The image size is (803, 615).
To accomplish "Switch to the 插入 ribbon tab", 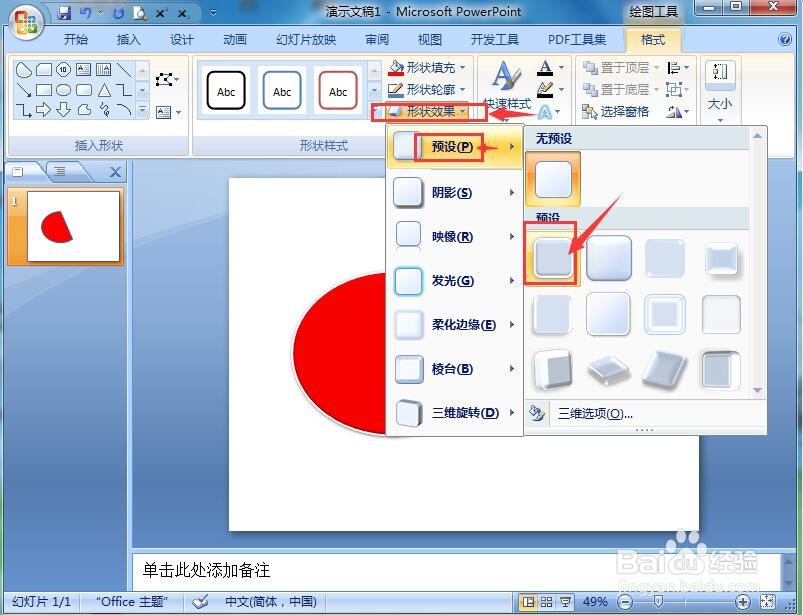I will point(130,40).
